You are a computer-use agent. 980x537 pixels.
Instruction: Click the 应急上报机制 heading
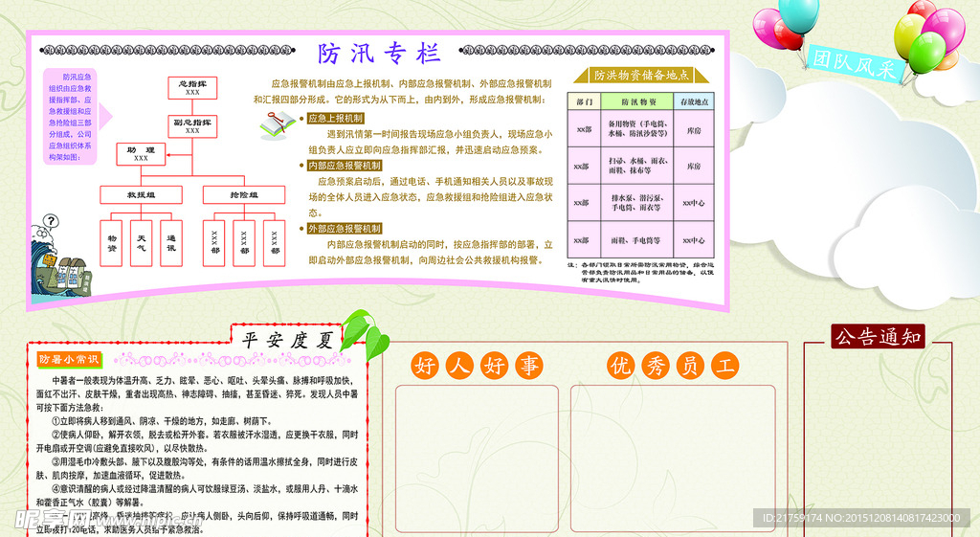coord(335,118)
